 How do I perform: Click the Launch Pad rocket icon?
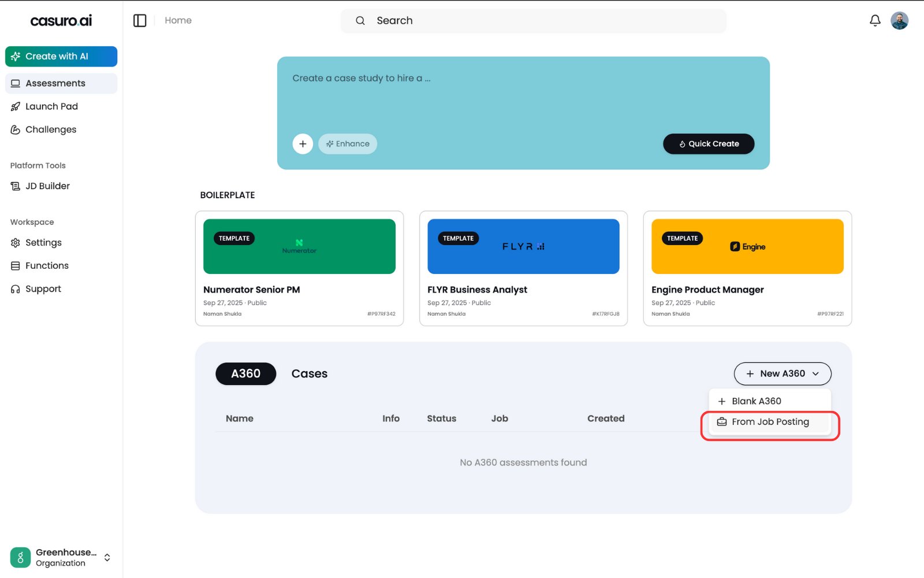click(16, 106)
